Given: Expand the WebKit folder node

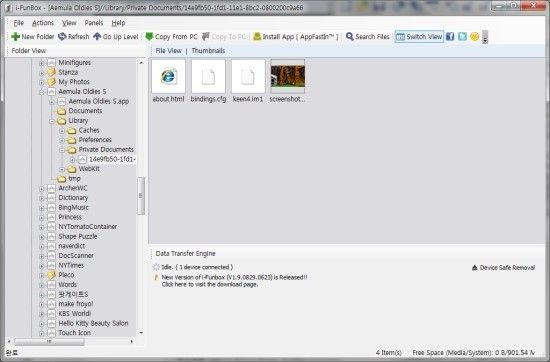Looking at the screenshot, I should pos(62,169).
